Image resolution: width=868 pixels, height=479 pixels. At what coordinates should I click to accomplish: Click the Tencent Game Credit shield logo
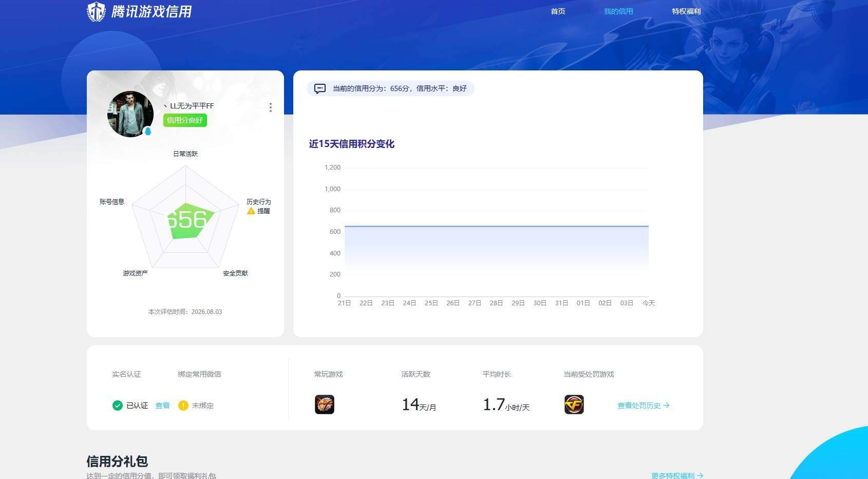[x=96, y=11]
